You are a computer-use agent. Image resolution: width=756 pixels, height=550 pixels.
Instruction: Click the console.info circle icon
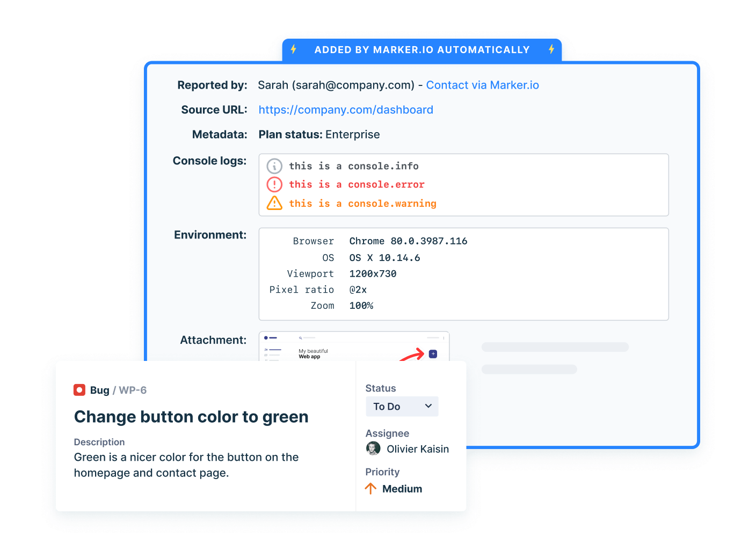coord(274,166)
